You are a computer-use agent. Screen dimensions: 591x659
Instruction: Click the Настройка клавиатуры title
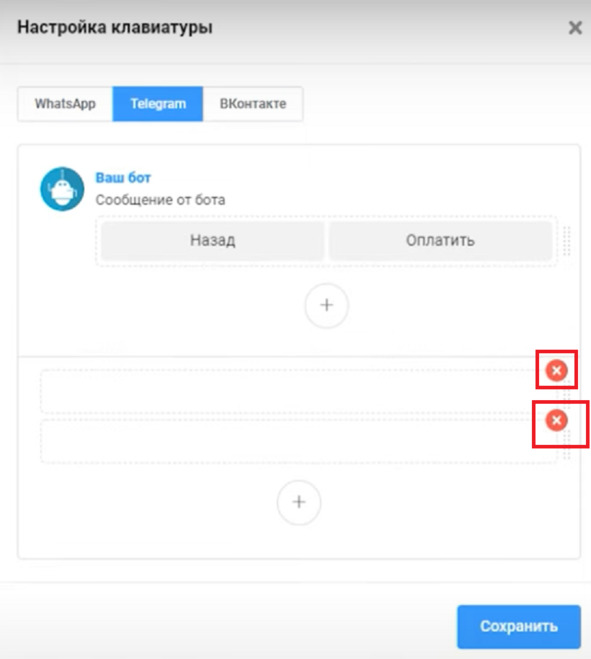click(115, 28)
